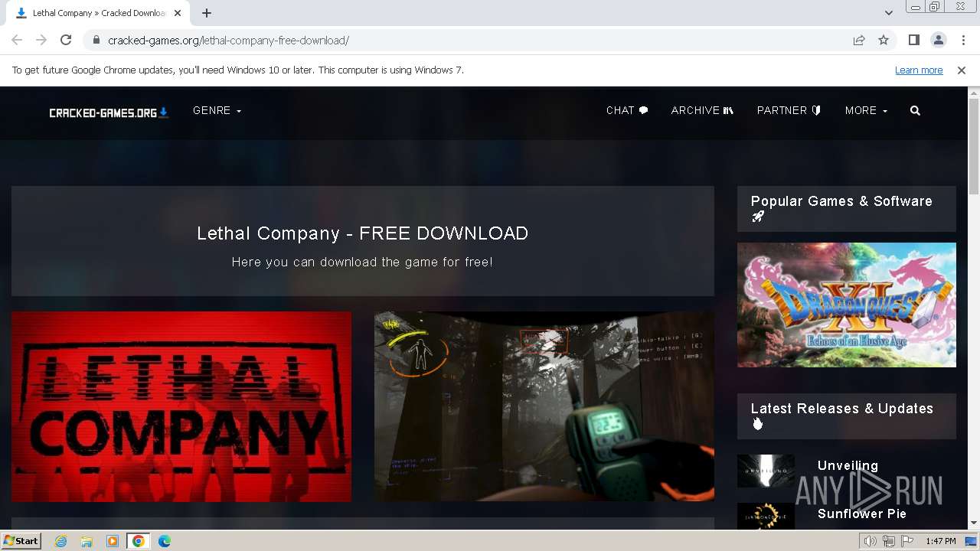Viewport: 980px width, 551px height.
Task: Reload the current page
Action: [66, 40]
